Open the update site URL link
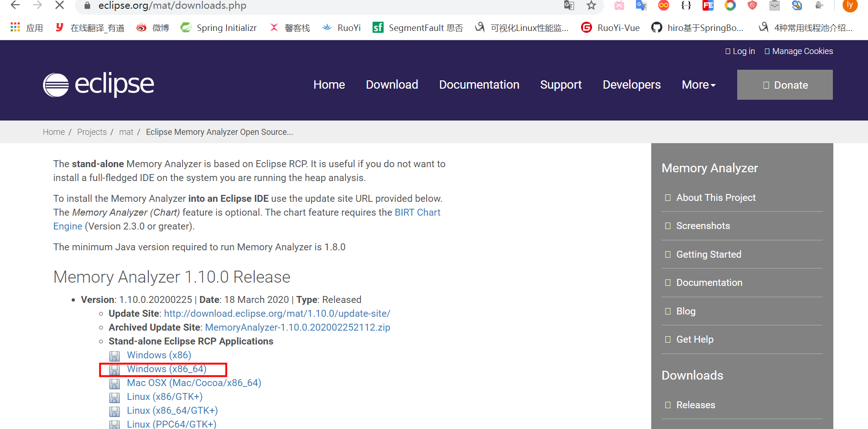868x429 pixels. (x=277, y=314)
